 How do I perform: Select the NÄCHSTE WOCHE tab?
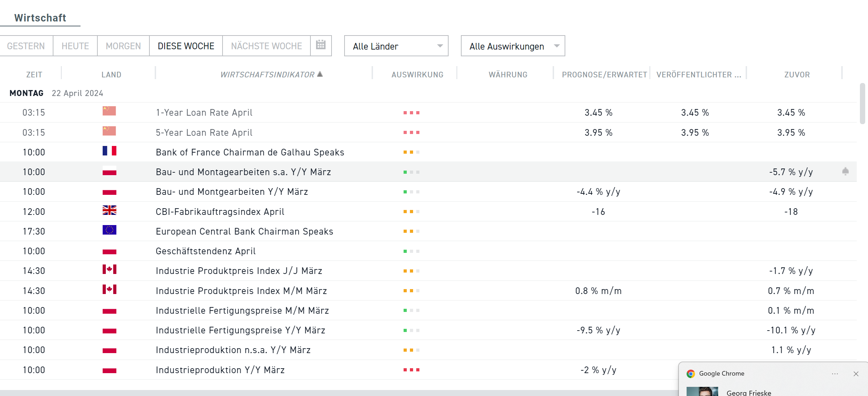point(266,46)
